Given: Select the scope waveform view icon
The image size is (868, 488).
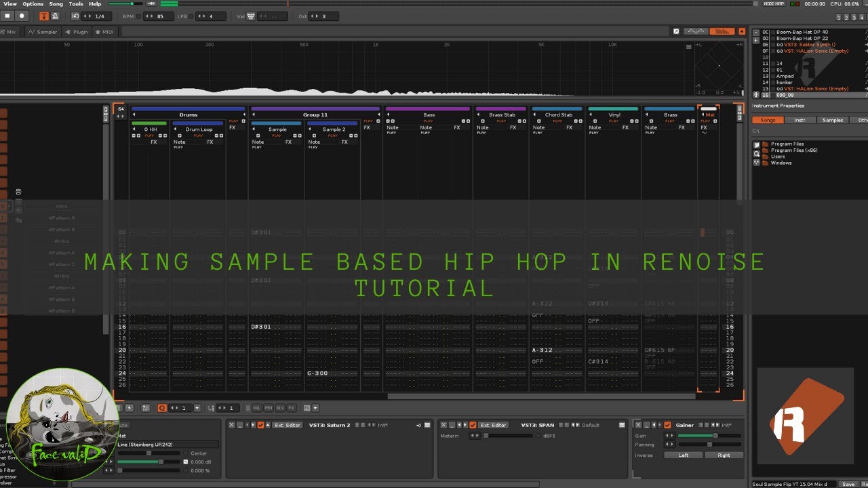Looking at the screenshot, I should (x=696, y=31).
